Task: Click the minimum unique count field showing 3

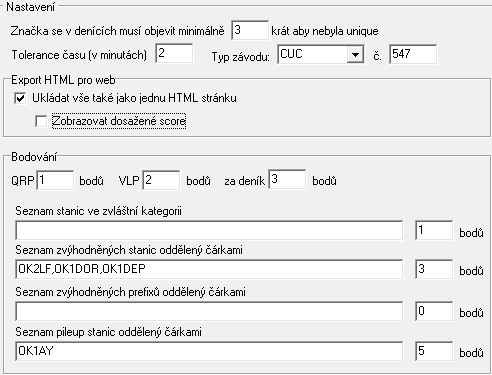Action: pyautogui.click(x=250, y=30)
